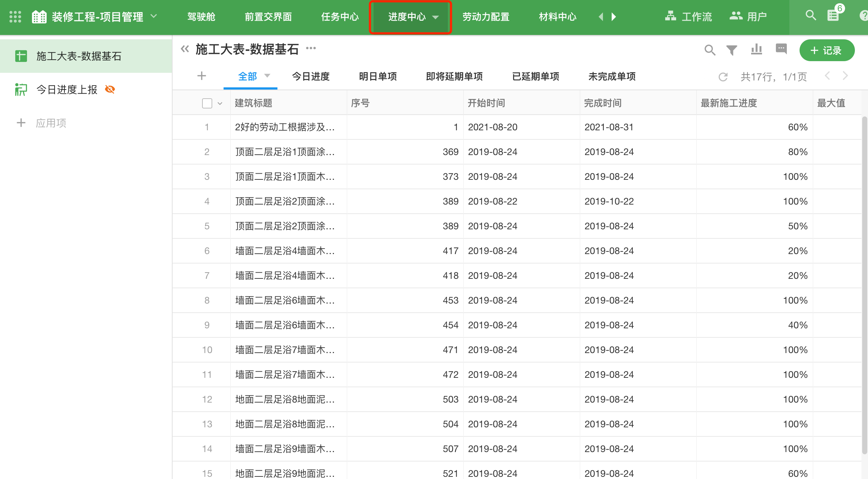
Task: Open the 全部 view dropdown arrow
Action: [x=267, y=76]
